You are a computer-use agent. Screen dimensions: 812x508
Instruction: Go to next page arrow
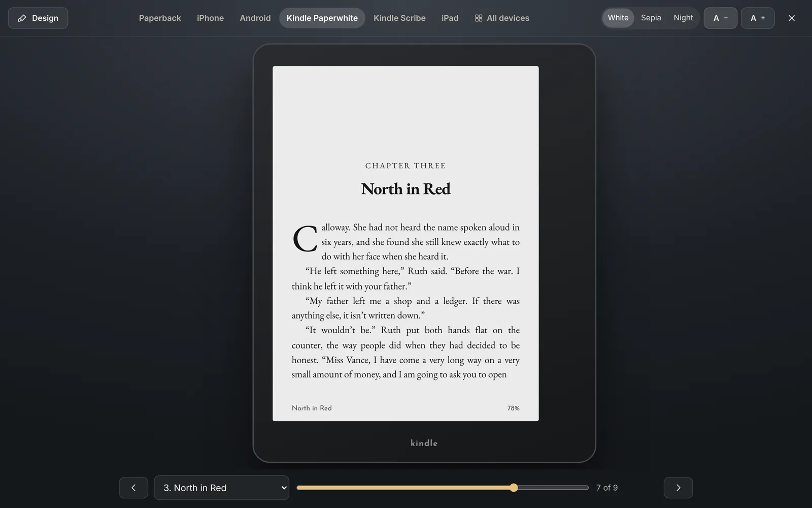pyautogui.click(x=678, y=488)
